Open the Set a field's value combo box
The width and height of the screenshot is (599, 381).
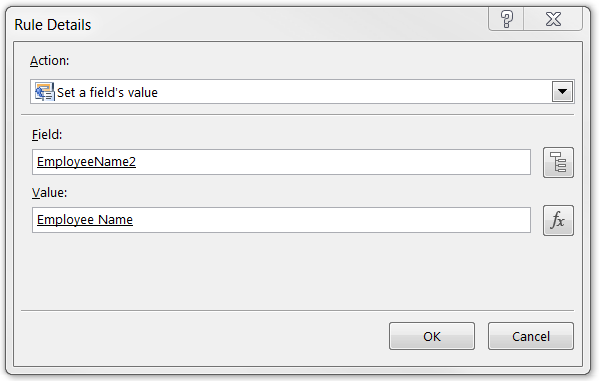pyautogui.click(x=302, y=92)
